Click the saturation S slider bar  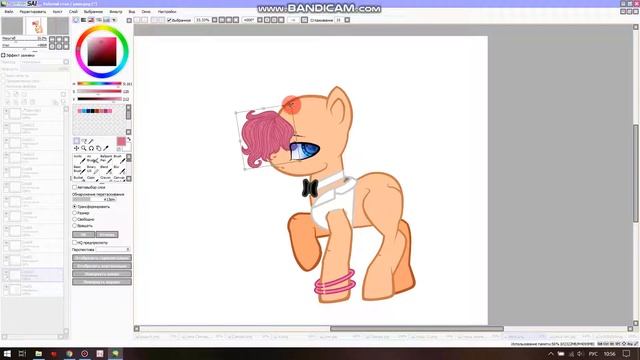tap(99, 91)
